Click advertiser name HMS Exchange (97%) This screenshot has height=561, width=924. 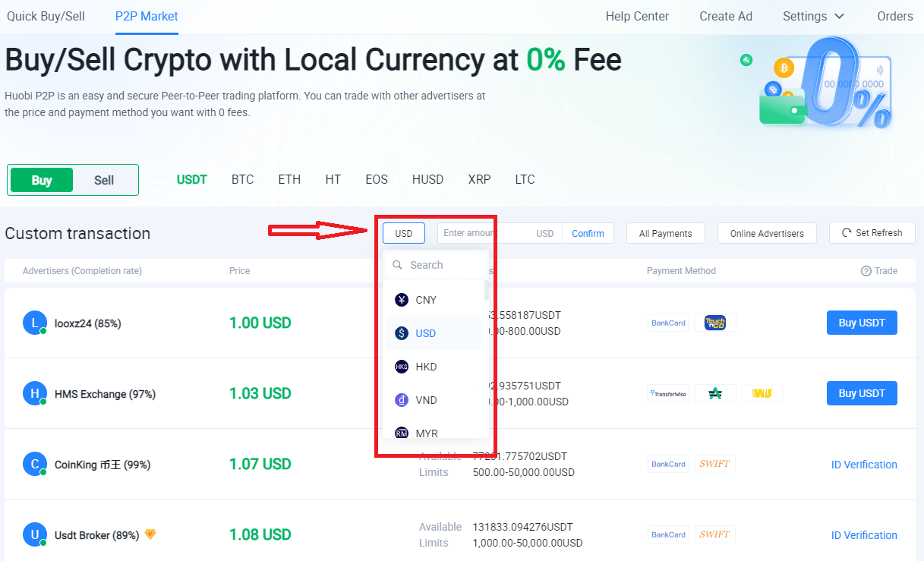click(105, 394)
